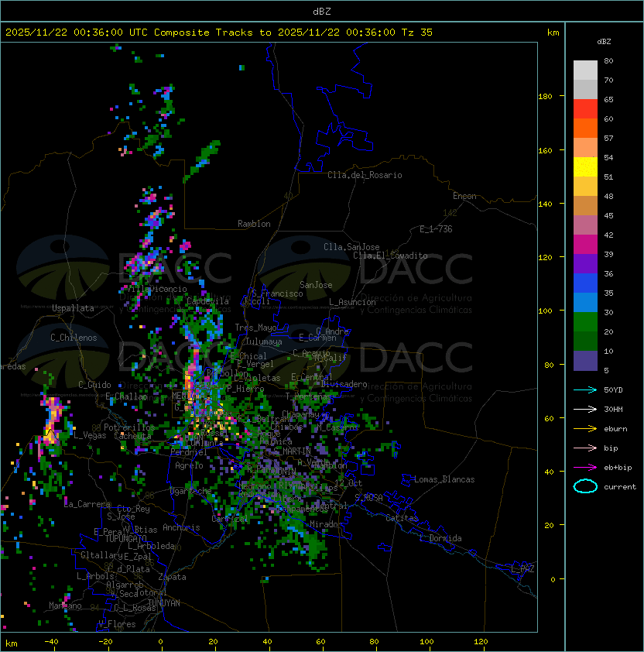This screenshot has width=644, height=652.
Task: Click the '180' tick on the vertical km axis
Action: click(x=545, y=97)
